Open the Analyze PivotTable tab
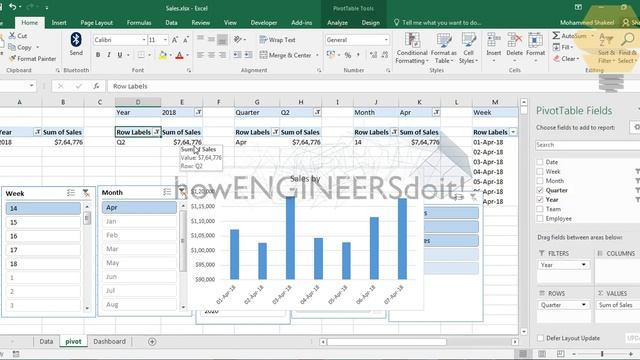Image resolution: width=640 pixels, height=360 pixels. tap(338, 22)
